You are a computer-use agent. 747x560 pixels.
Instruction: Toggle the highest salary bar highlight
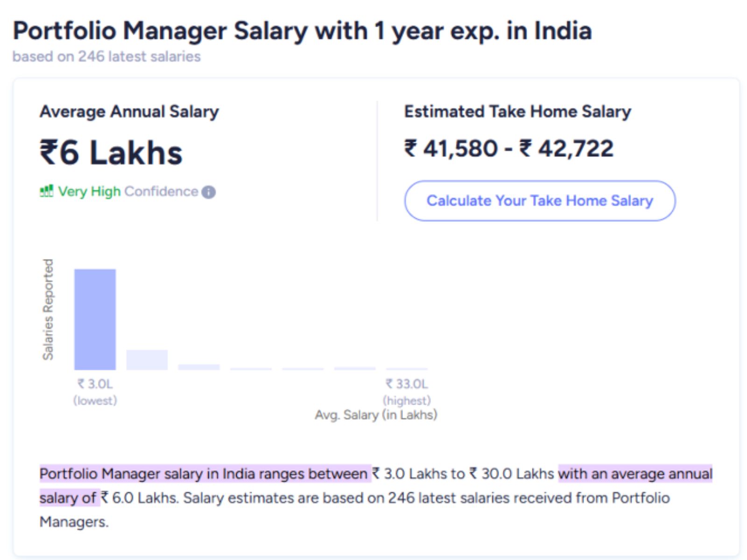[408, 368]
